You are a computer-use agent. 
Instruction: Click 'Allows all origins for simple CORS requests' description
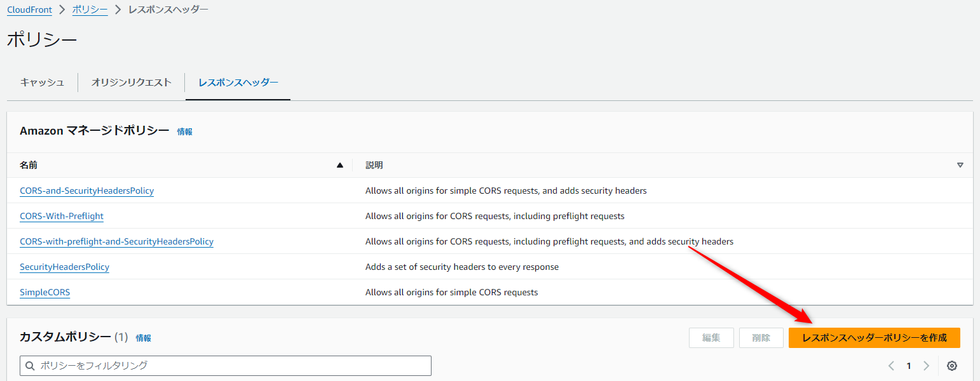452,292
